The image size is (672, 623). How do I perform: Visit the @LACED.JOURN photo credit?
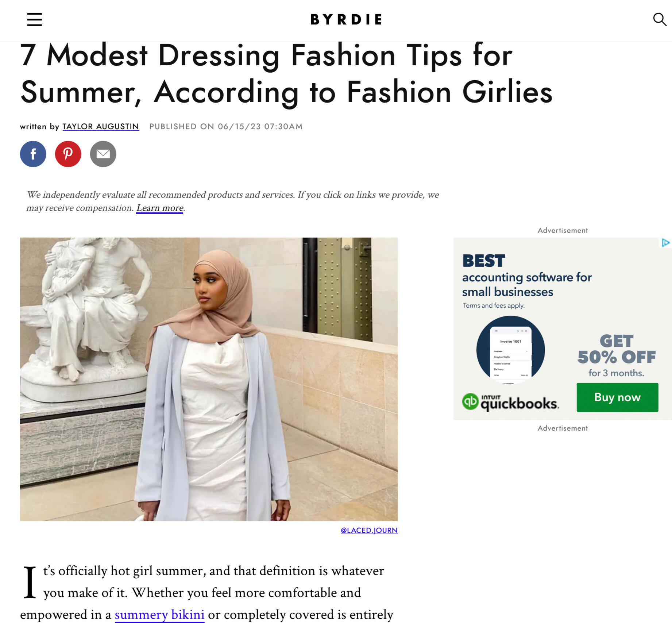369,530
